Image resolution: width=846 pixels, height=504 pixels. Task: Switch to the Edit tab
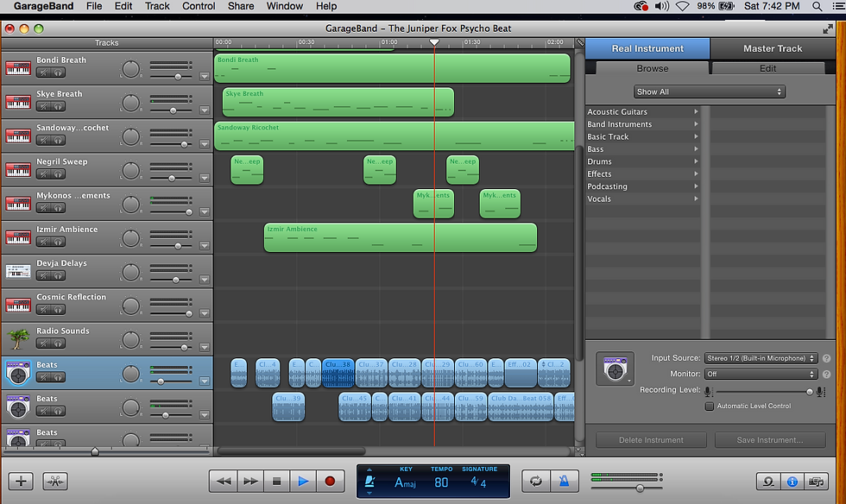767,68
